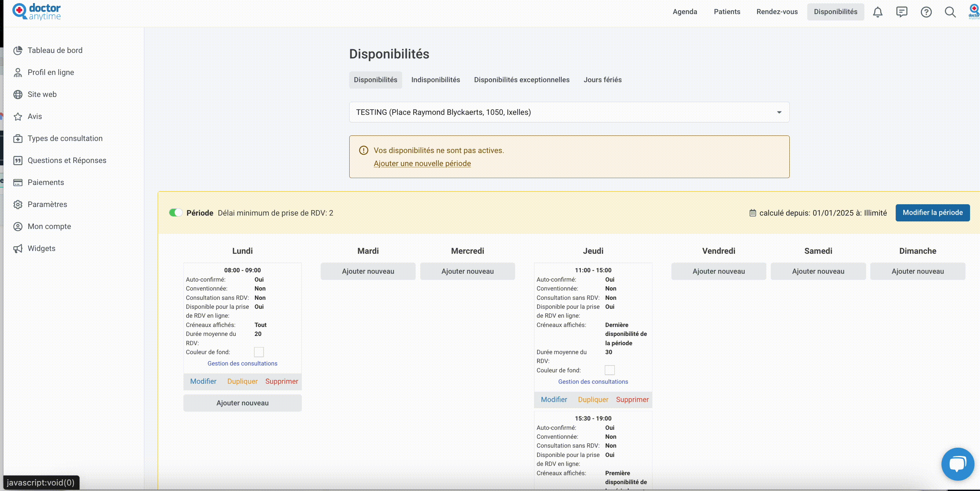Add a new slot for Mardi
This screenshot has width=980, height=491.
368,271
